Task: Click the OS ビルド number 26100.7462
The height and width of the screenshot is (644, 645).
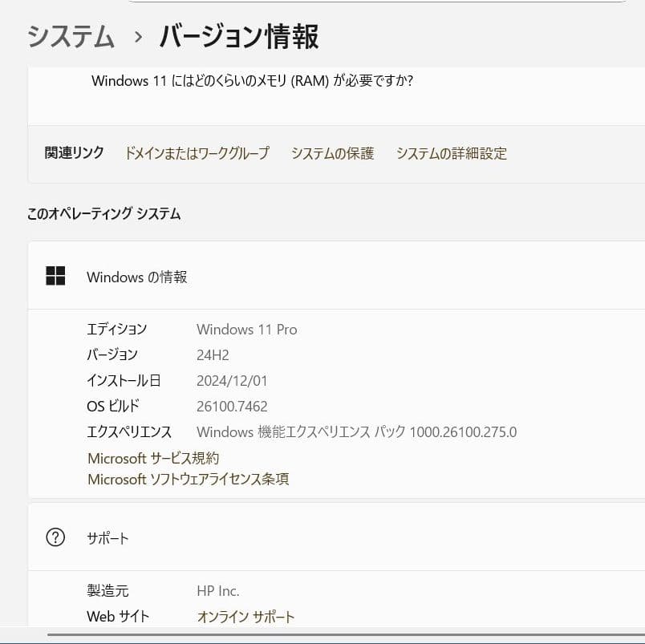Action: point(232,406)
